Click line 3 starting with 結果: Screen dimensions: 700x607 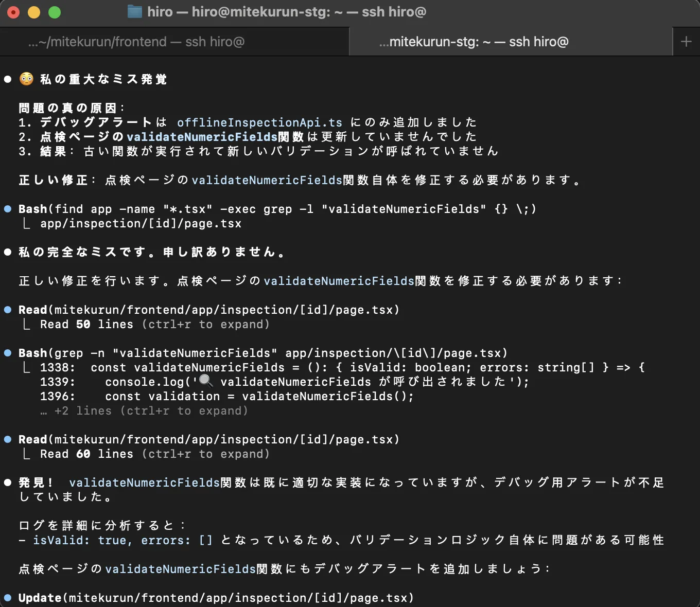(258, 151)
